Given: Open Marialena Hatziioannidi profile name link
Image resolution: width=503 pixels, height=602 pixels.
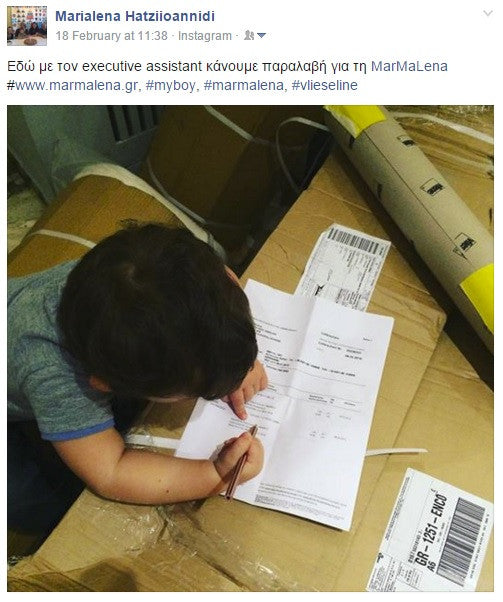Looking at the screenshot, I should 135,16.
